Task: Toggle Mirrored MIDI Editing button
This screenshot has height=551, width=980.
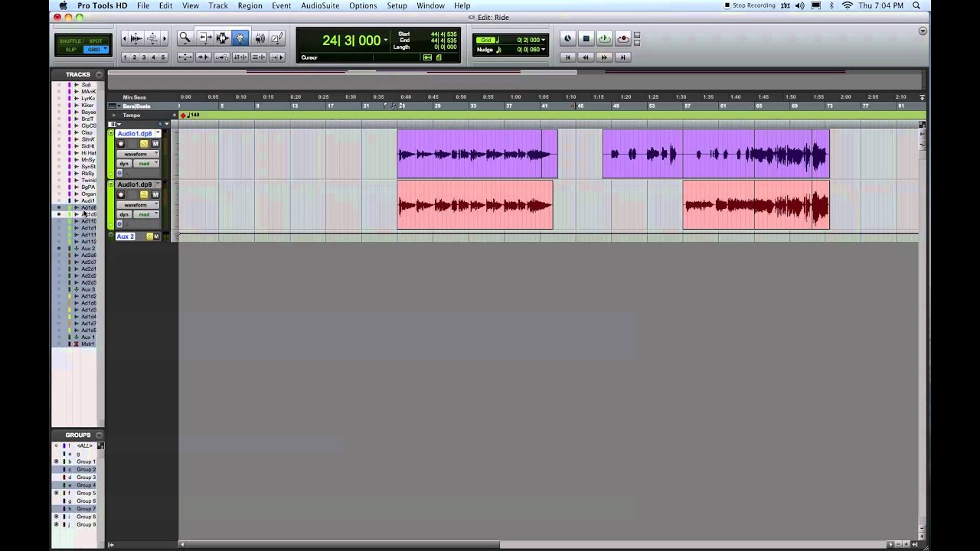Action: 222,57
